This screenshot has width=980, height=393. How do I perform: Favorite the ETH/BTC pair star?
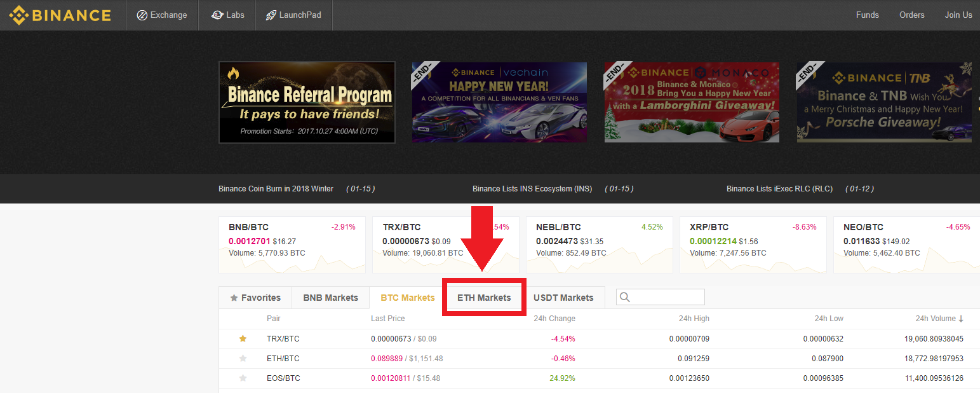243,359
